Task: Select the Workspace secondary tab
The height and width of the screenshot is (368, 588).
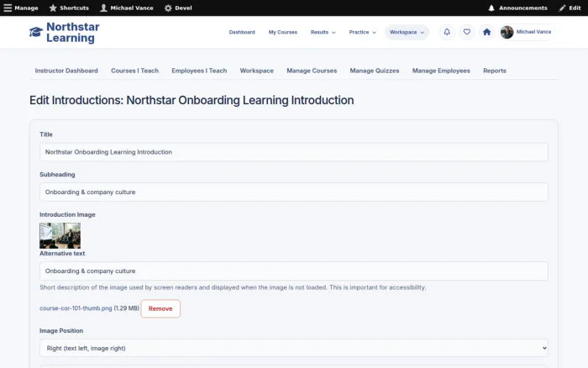Action: click(256, 71)
